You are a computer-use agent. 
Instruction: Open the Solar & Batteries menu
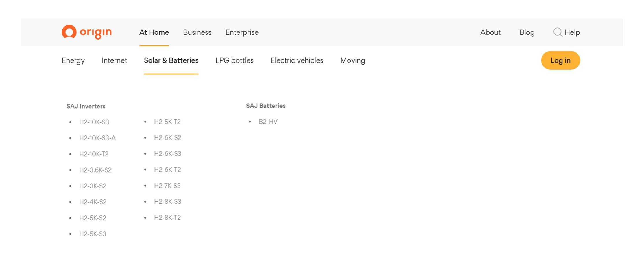pos(171,60)
